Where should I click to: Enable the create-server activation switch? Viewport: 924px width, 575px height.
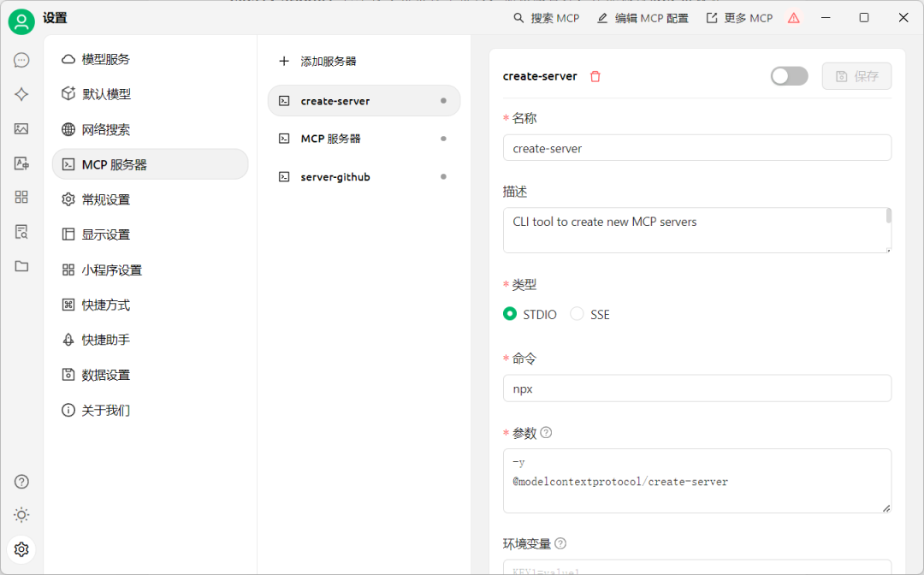click(x=789, y=75)
